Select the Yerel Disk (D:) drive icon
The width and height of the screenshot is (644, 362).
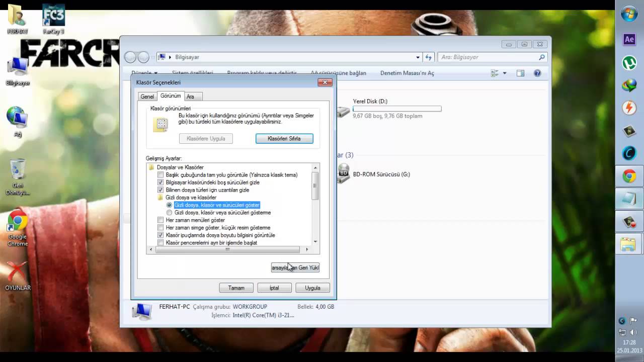click(x=344, y=111)
